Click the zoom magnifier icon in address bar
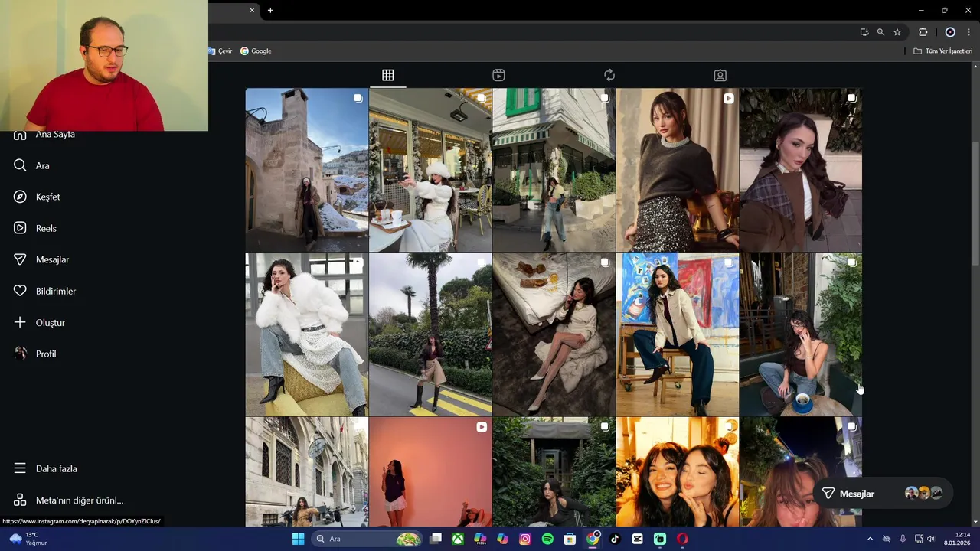Viewport: 980px width, 551px height. [880, 32]
